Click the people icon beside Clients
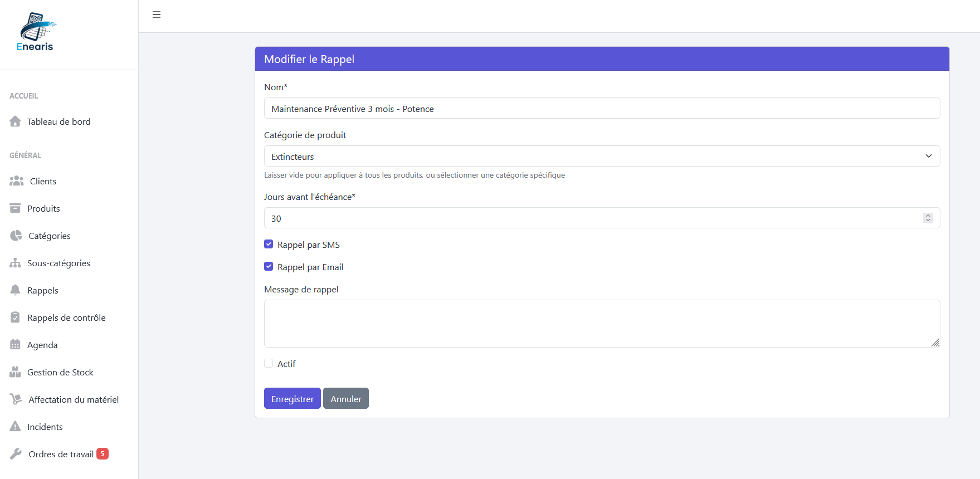Screen dimensions: 980x479 17,181
